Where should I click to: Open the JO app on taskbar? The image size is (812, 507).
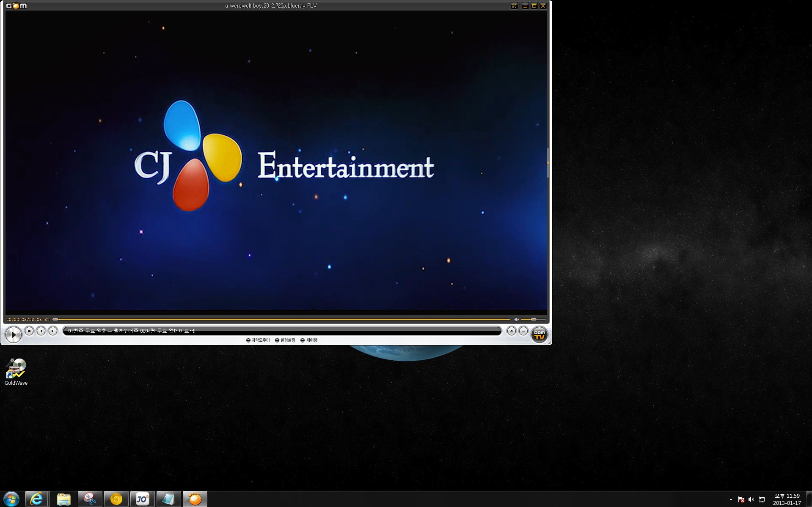pos(142,499)
